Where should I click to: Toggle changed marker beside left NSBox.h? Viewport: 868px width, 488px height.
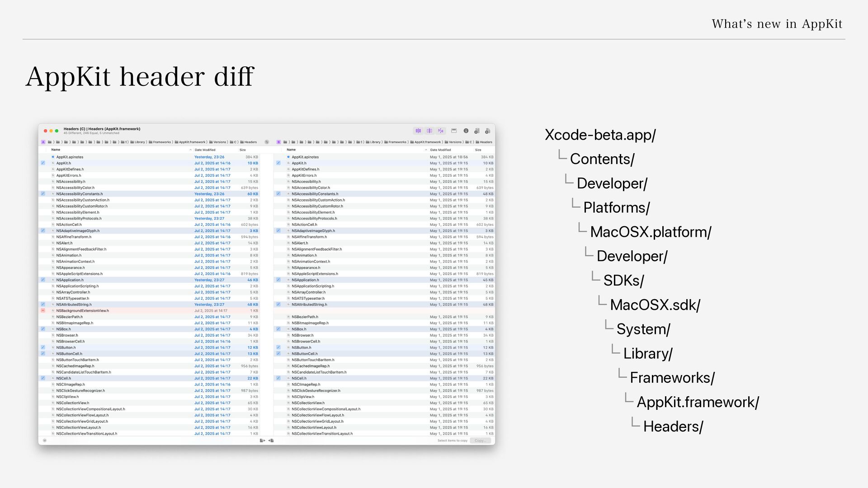point(43,329)
